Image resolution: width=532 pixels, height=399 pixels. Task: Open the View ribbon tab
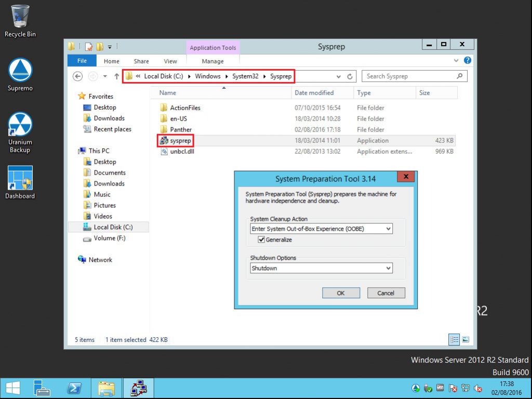(170, 61)
